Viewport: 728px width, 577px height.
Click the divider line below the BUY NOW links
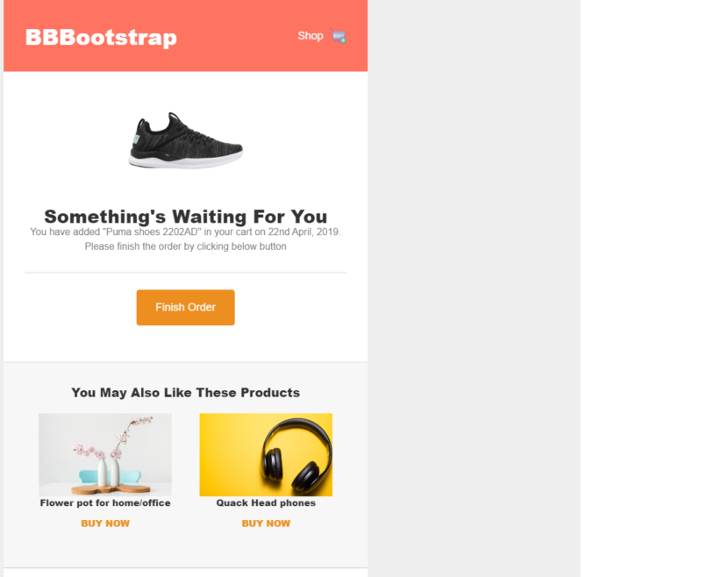186,567
